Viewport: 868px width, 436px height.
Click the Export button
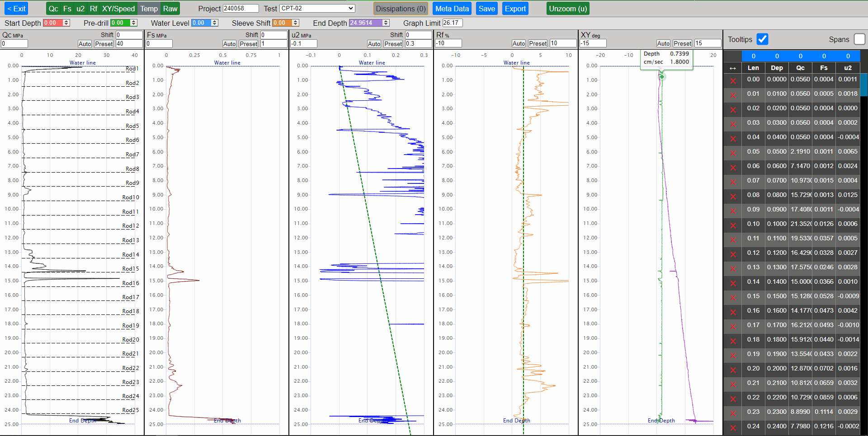(515, 9)
